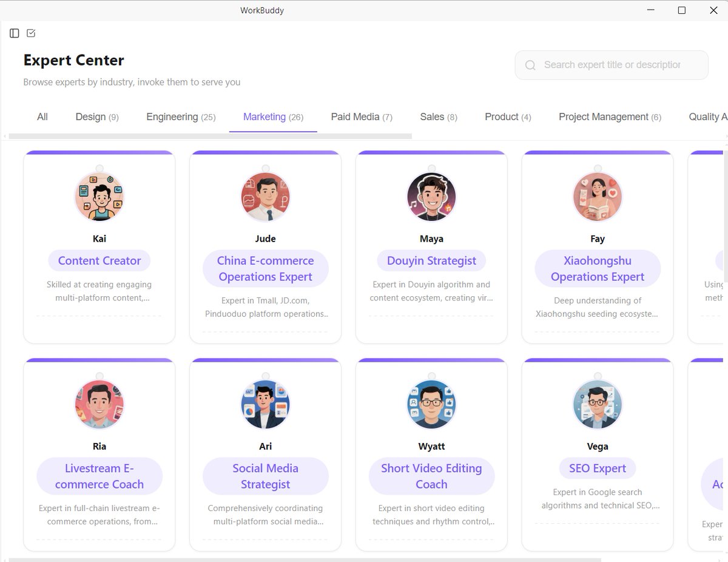Image resolution: width=728 pixels, height=562 pixels.
Task: Click Maya's avatar image
Action: pyautogui.click(x=431, y=197)
